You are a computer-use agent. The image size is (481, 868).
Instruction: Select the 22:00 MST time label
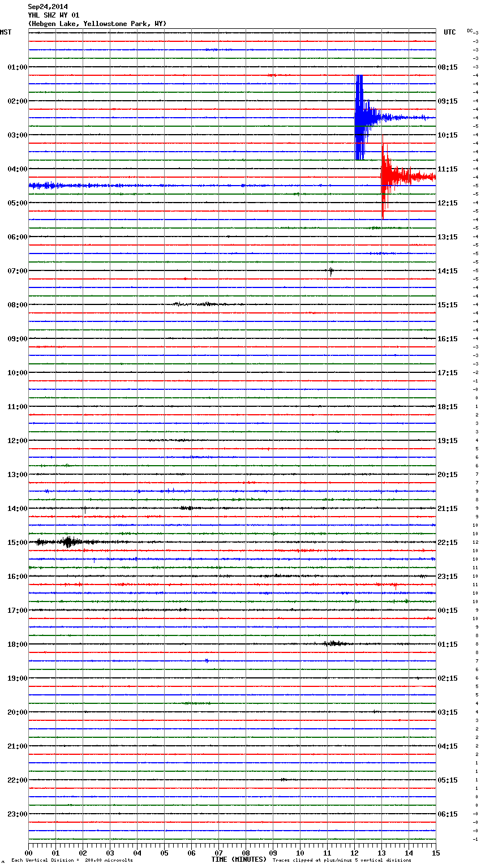point(18,780)
